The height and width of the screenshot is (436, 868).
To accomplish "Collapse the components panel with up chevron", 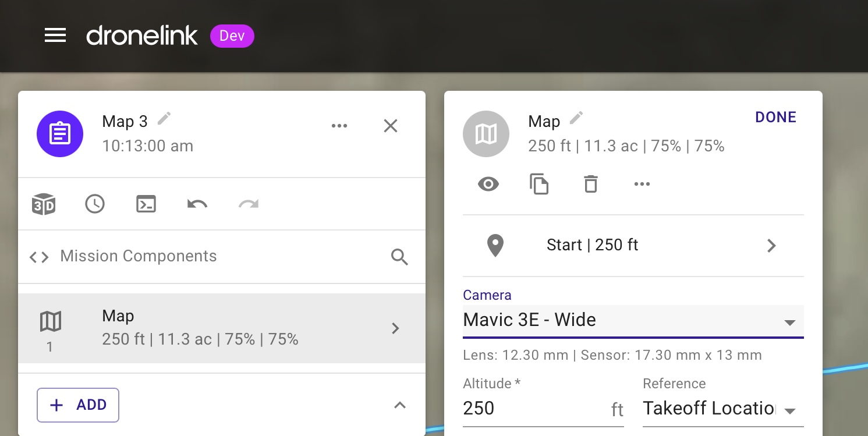I will point(399,405).
